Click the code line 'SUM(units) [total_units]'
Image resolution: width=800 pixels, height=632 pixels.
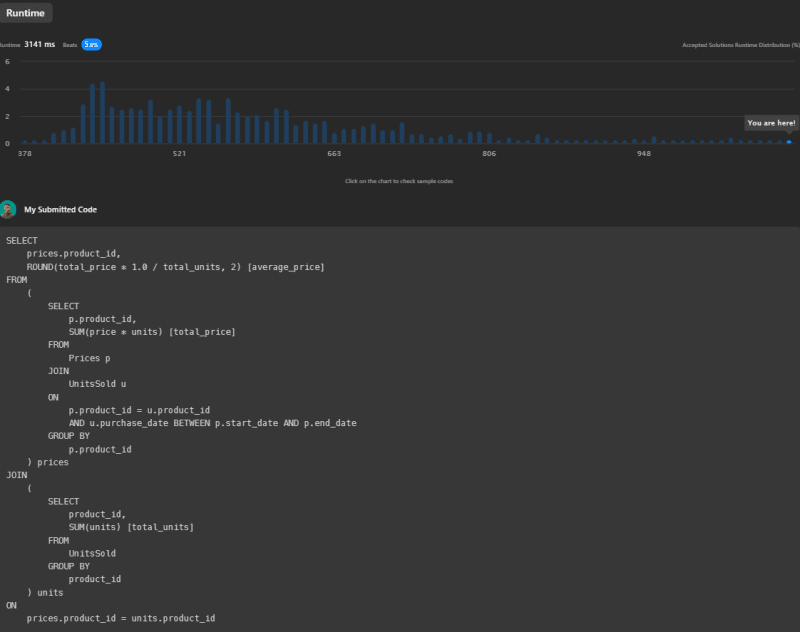click(x=131, y=527)
